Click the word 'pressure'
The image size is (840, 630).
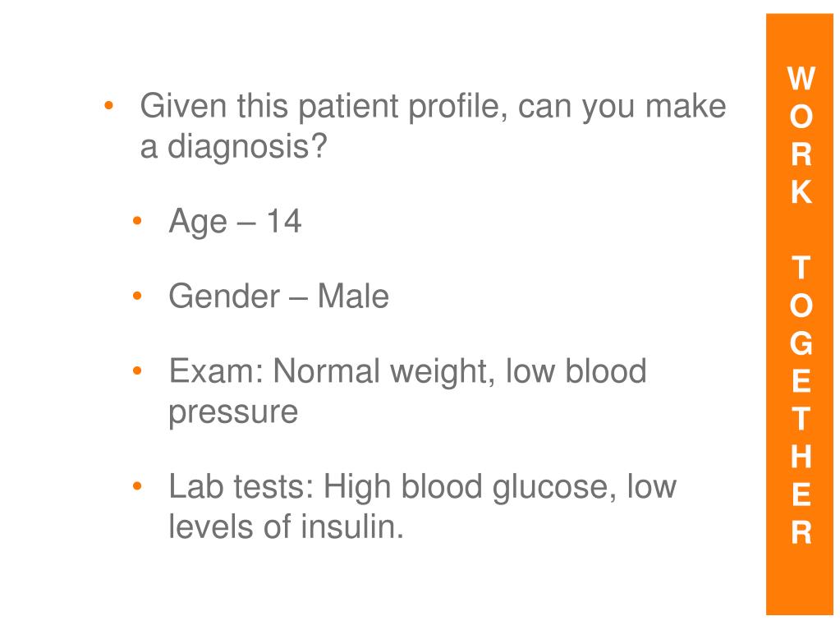233,412
